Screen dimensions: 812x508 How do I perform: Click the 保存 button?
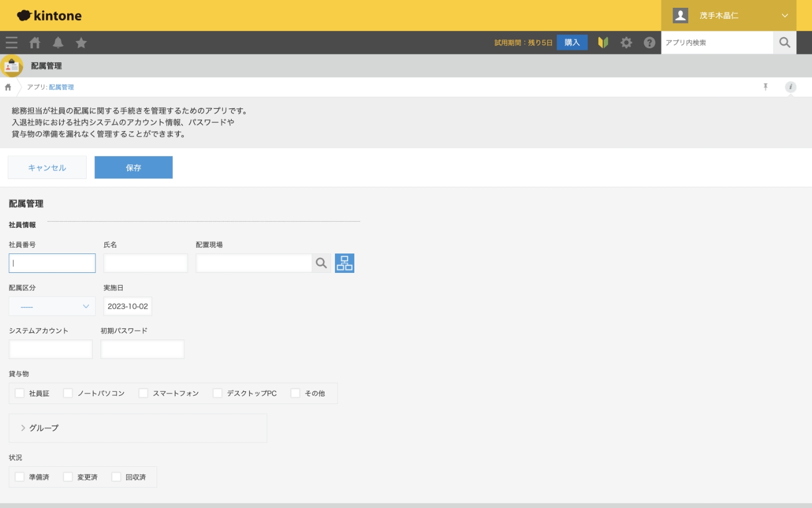pyautogui.click(x=133, y=167)
